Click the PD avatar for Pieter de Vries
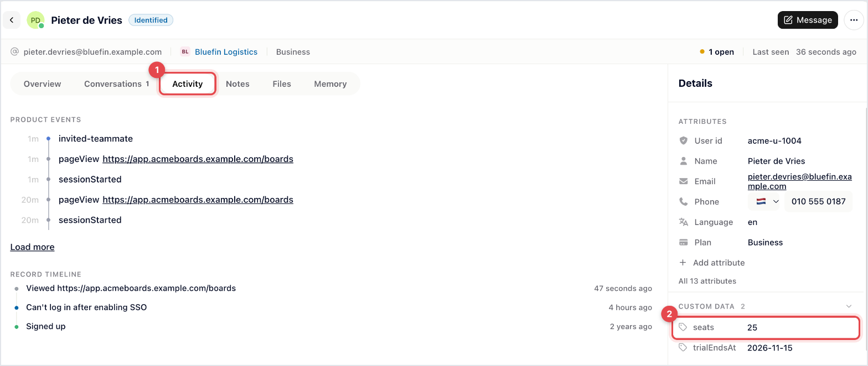 (35, 20)
